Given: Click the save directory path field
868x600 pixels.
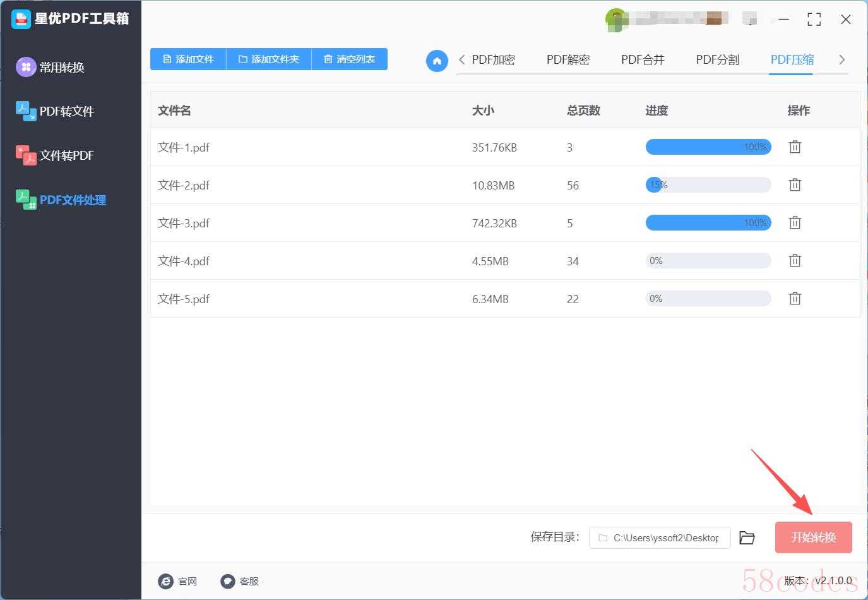Looking at the screenshot, I should click(x=660, y=537).
